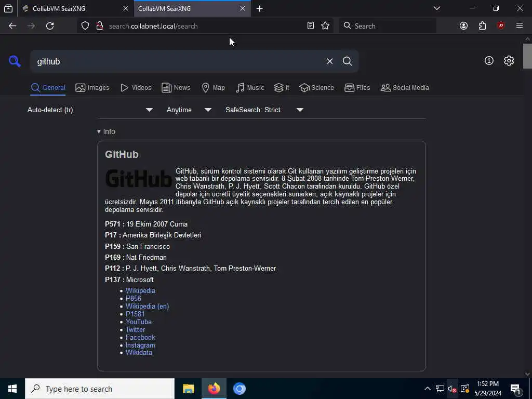Open the notification center icon
Screen dimensions: 532x399
click(x=516, y=389)
